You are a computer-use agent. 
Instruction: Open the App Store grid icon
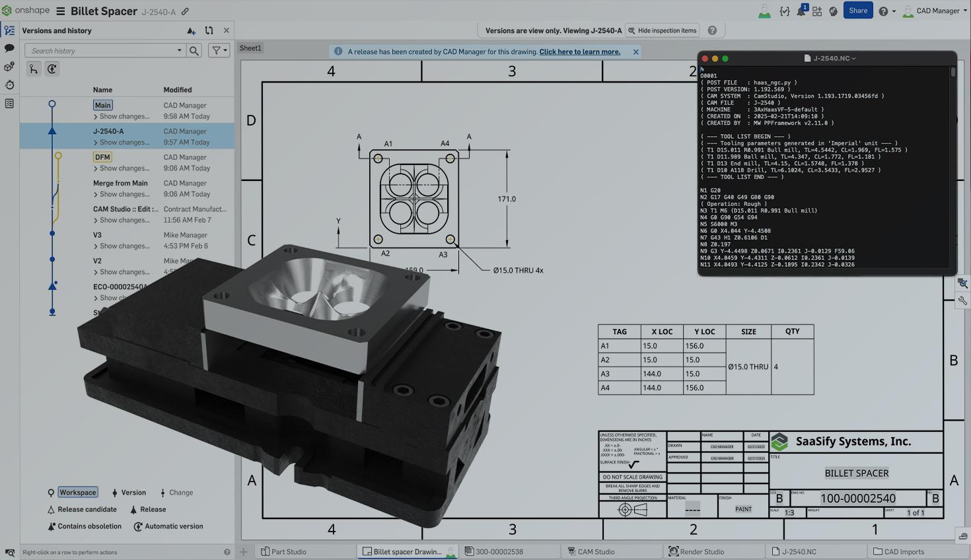pos(817,11)
